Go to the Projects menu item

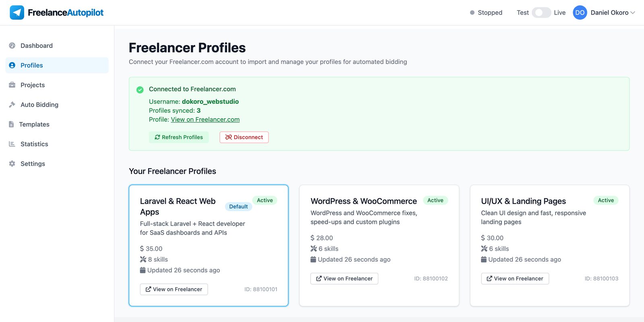(57, 85)
